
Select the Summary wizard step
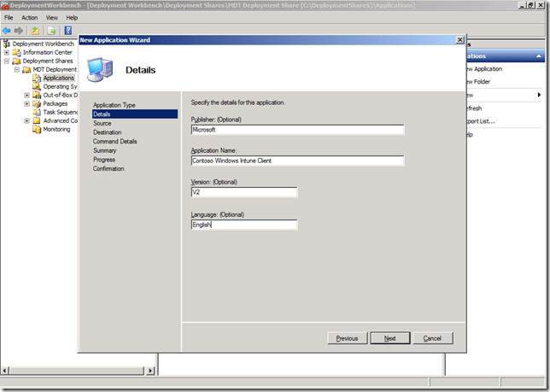point(104,150)
